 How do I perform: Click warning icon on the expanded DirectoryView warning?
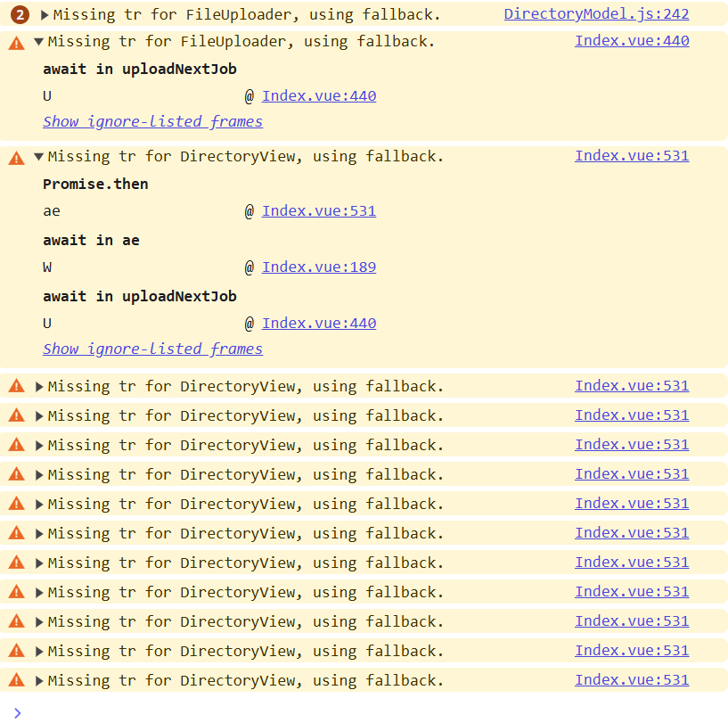(14, 156)
